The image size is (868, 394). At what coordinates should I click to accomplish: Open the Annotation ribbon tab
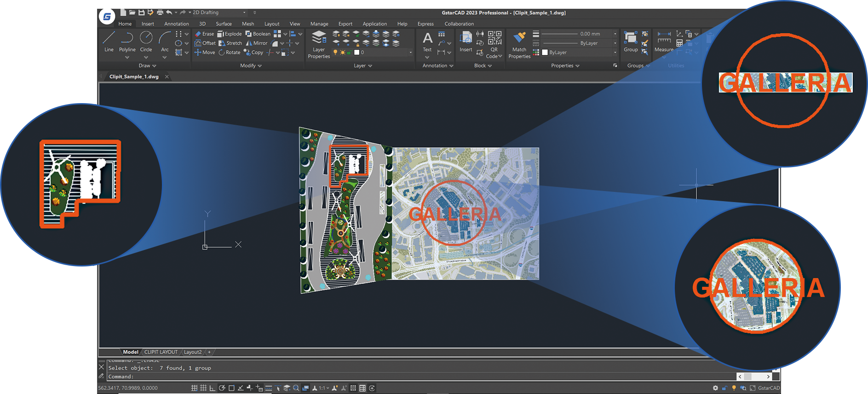[177, 24]
